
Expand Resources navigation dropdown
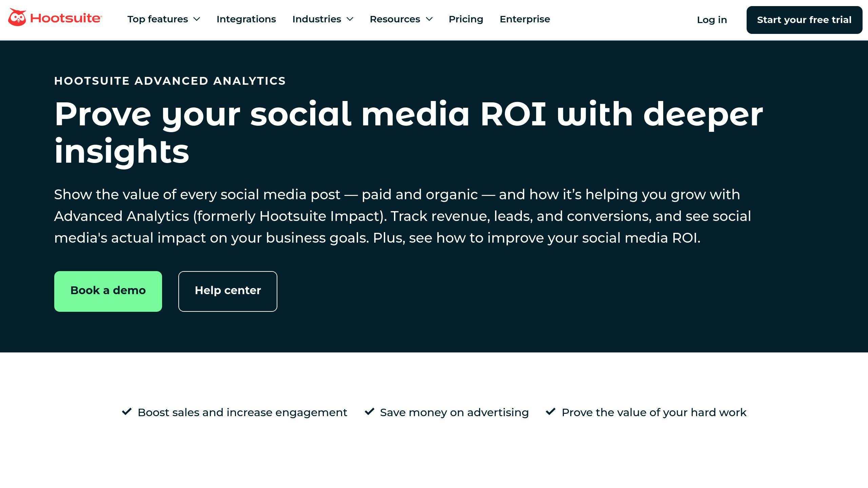tap(401, 19)
